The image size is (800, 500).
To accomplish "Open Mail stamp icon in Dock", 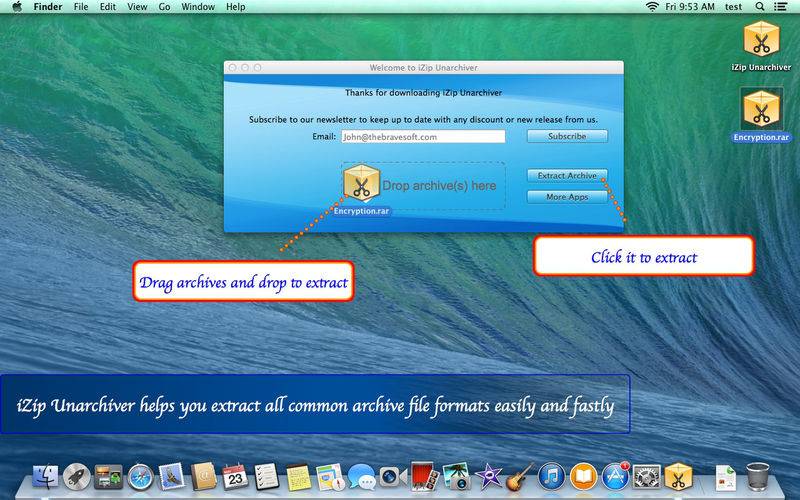I will tap(171, 477).
